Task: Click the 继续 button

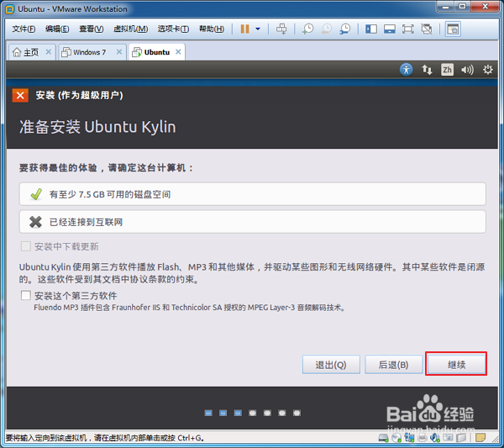Action: click(x=456, y=365)
